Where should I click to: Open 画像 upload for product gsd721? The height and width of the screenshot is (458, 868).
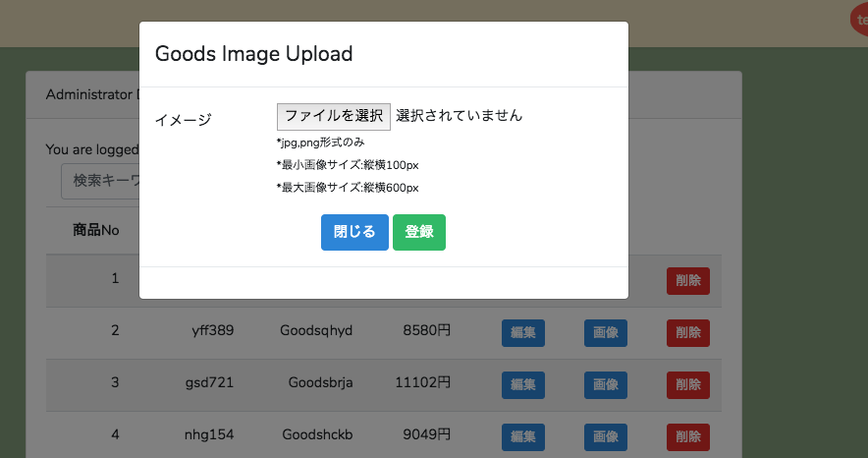click(605, 384)
